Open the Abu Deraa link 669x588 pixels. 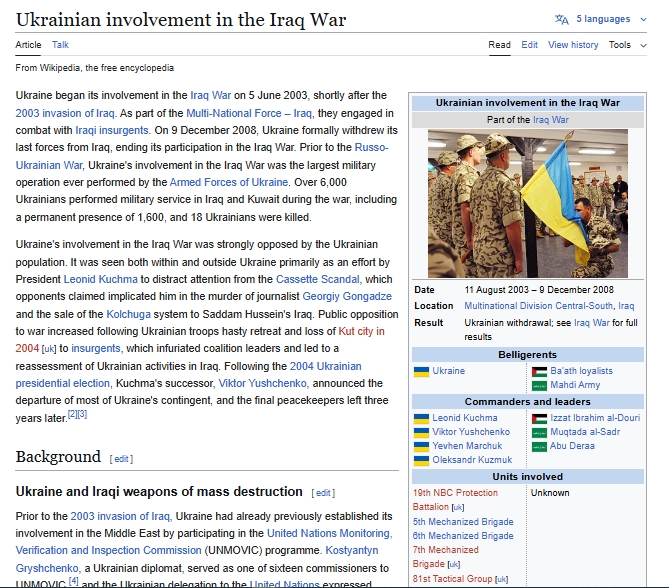[x=572, y=446]
